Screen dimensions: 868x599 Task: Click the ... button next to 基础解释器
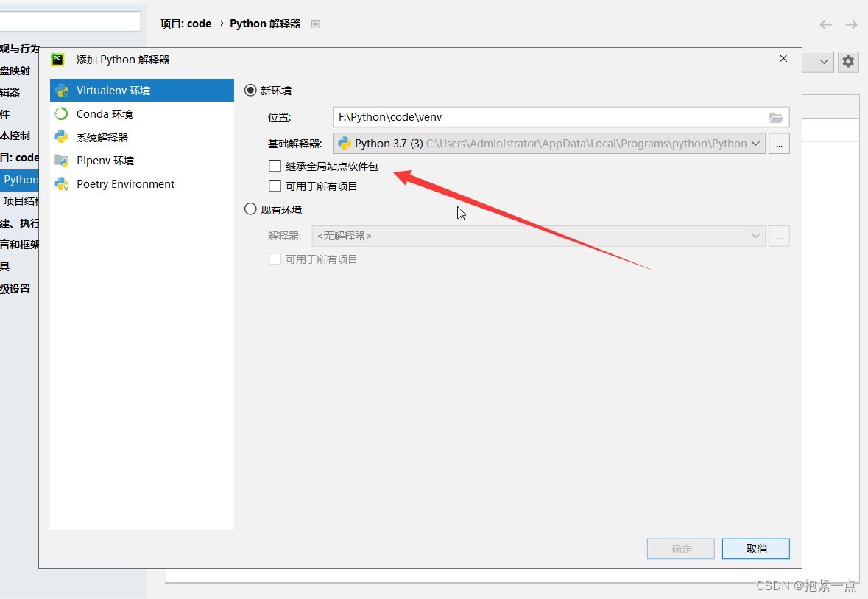pyautogui.click(x=779, y=144)
